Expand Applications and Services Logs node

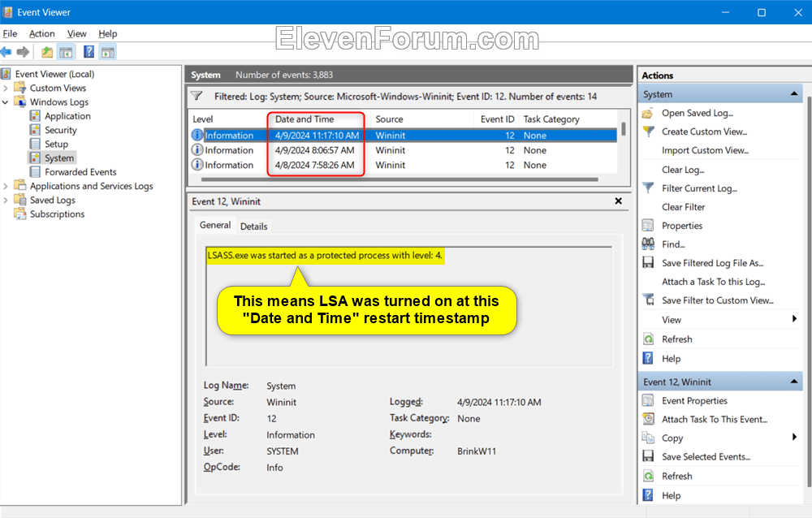(6, 186)
